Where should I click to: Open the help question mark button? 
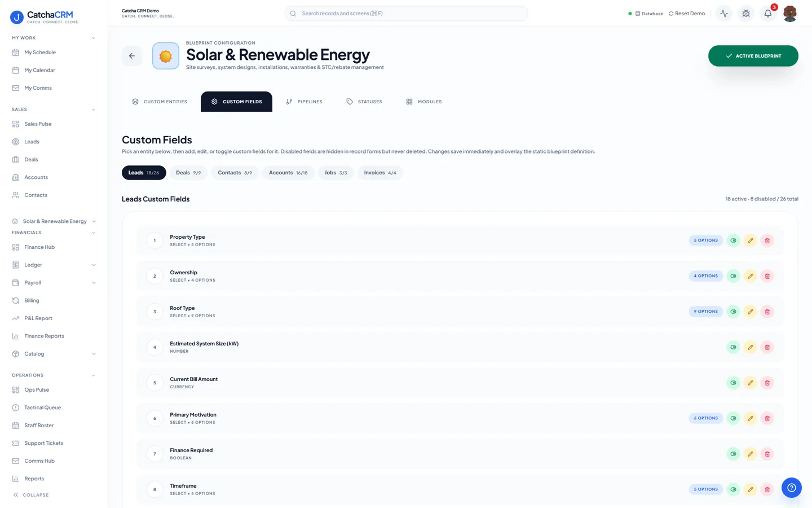pyautogui.click(x=792, y=488)
